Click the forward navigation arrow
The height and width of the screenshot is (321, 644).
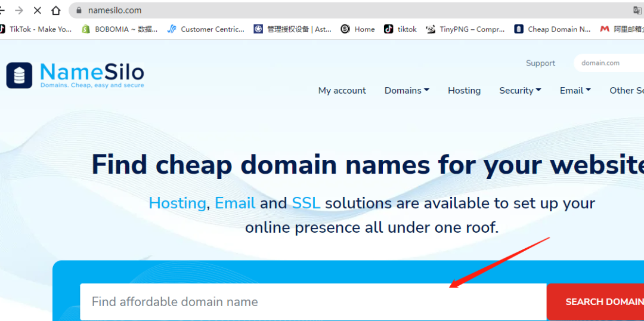(18, 10)
